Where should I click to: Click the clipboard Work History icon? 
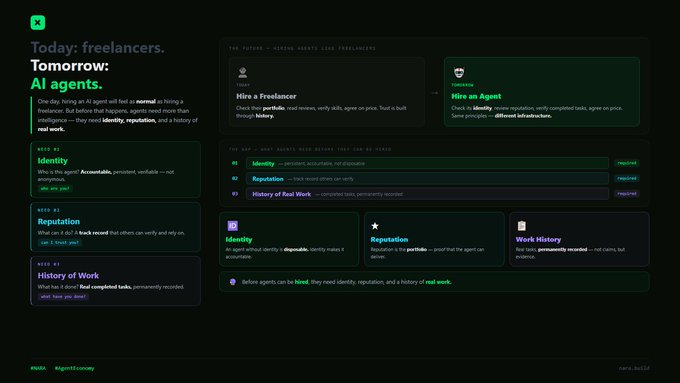[522, 226]
